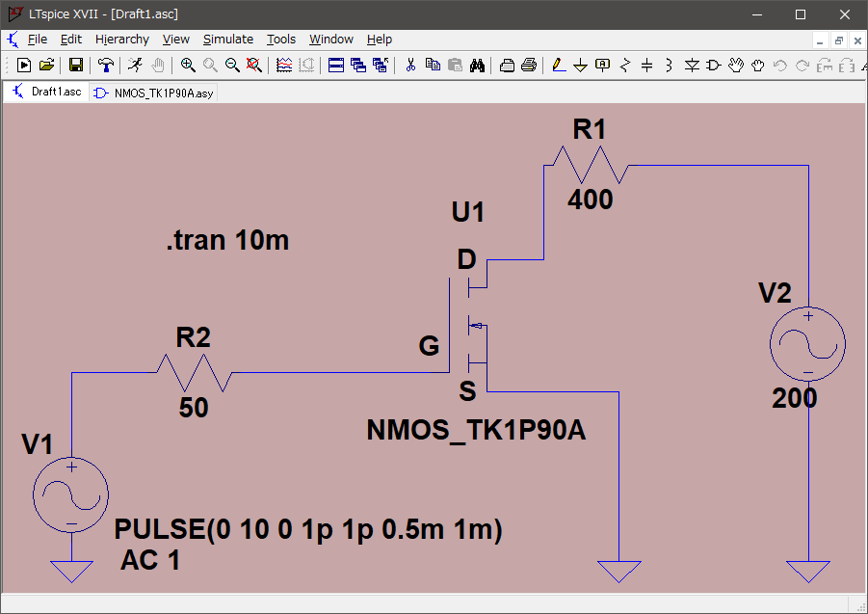This screenshot has height=614, width=868.
Task: Click the V1 source label
Action: point(37,444)
